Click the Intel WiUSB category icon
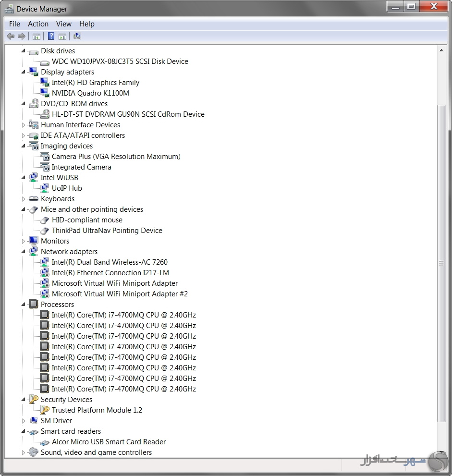Screen dimensions: 452x476 click(x=34, y=178)
